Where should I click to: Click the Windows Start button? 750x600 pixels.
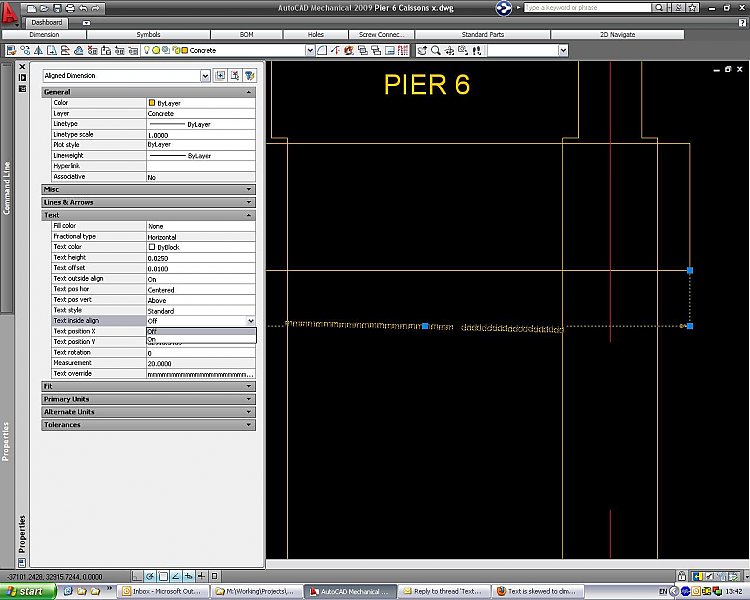click(25, 591)
